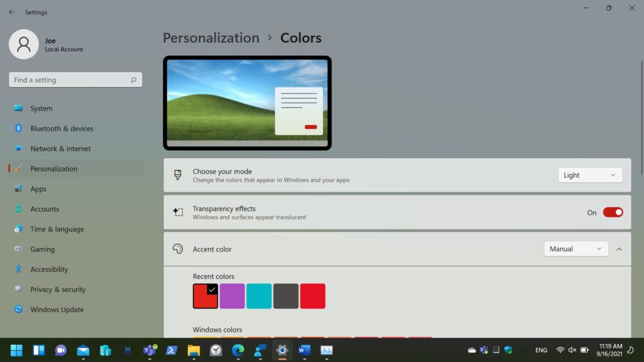Image resolution: width=644 pixels, height=362 pixels.
Task: Click the Find a setting field
Action: click(x=69, y=80)
